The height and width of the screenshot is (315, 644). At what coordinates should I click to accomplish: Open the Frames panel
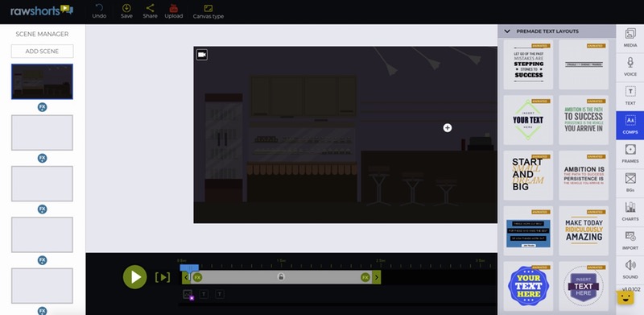(x=630, y=154)
